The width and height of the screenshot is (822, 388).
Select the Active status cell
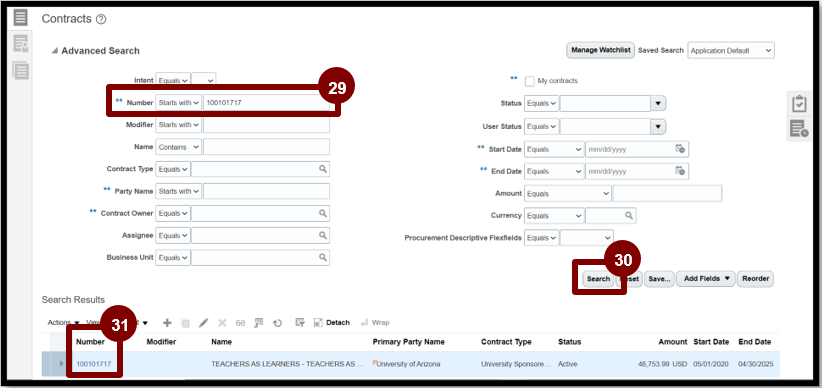tap(567, 364)
